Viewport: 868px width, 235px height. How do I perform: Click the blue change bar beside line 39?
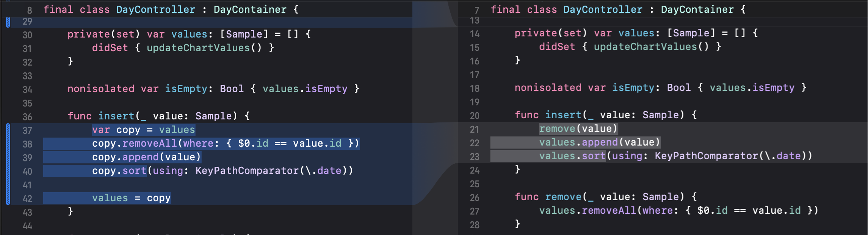coord(8,157)
